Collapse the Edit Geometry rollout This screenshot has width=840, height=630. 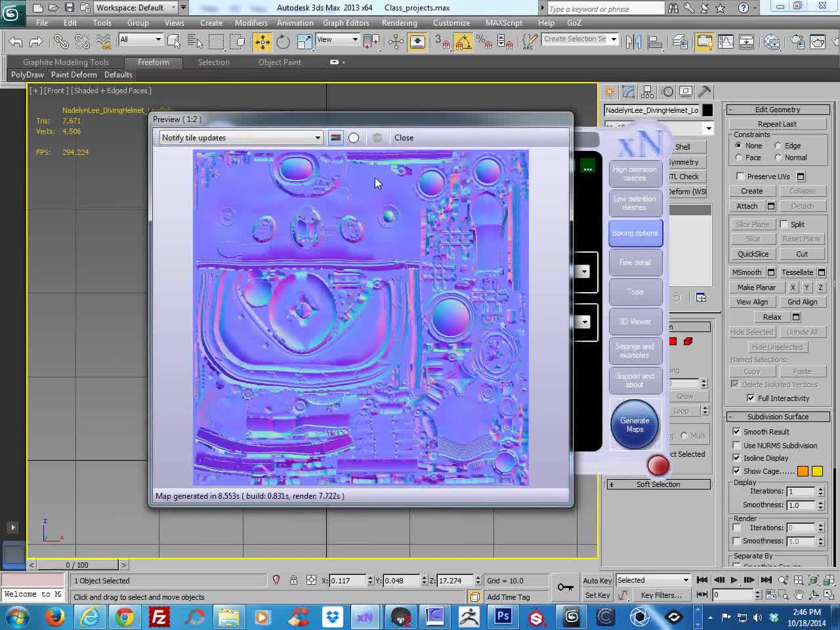(778, 110)
